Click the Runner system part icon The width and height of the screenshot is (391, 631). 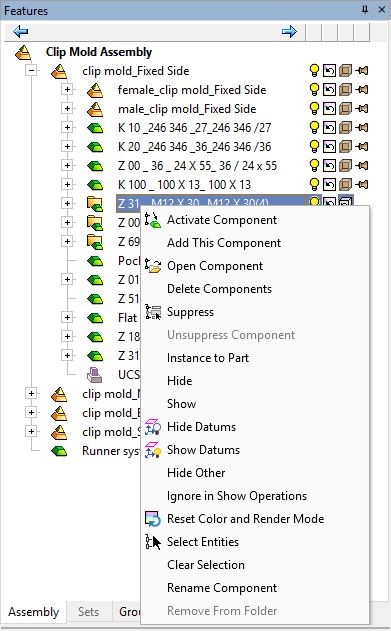pos(59,451)
